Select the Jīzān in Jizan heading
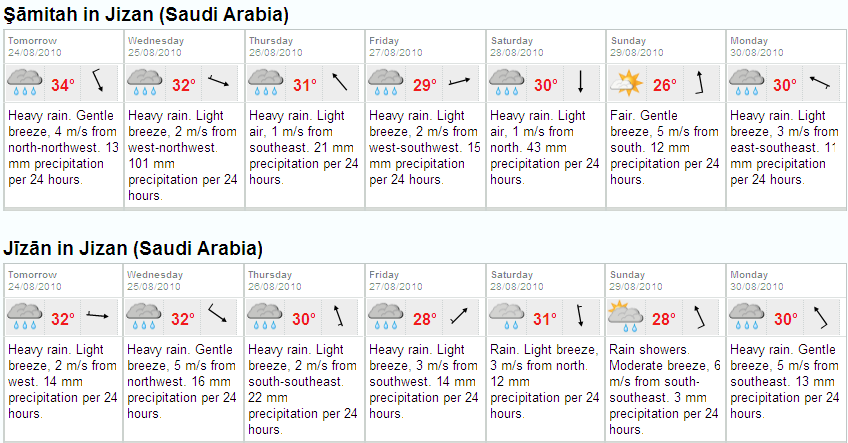The height and width of the screenshot is (443, 848). pos(133,248)
